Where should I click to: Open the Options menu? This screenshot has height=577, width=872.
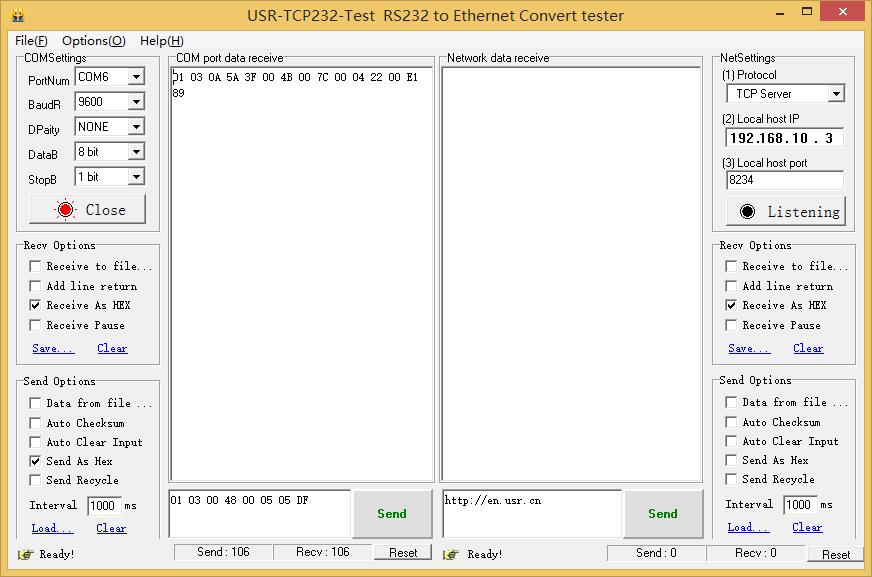(94, 41)
